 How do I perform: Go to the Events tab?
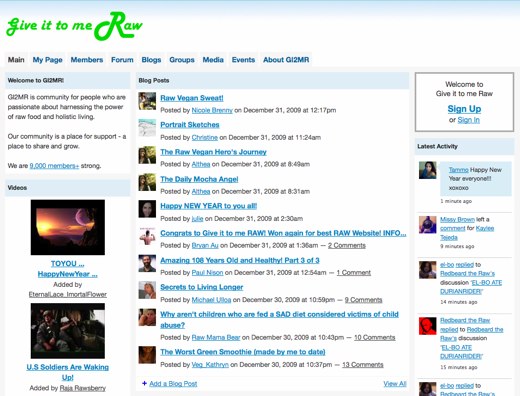(243, 60)
